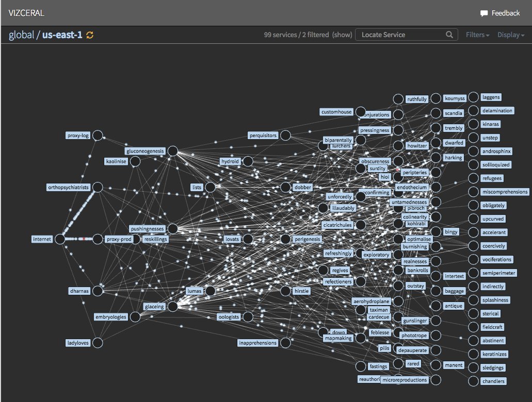This screenshot has height=402, width=532.
Task: Select the perigenesis node circle
Action: (x=285, y=239)
